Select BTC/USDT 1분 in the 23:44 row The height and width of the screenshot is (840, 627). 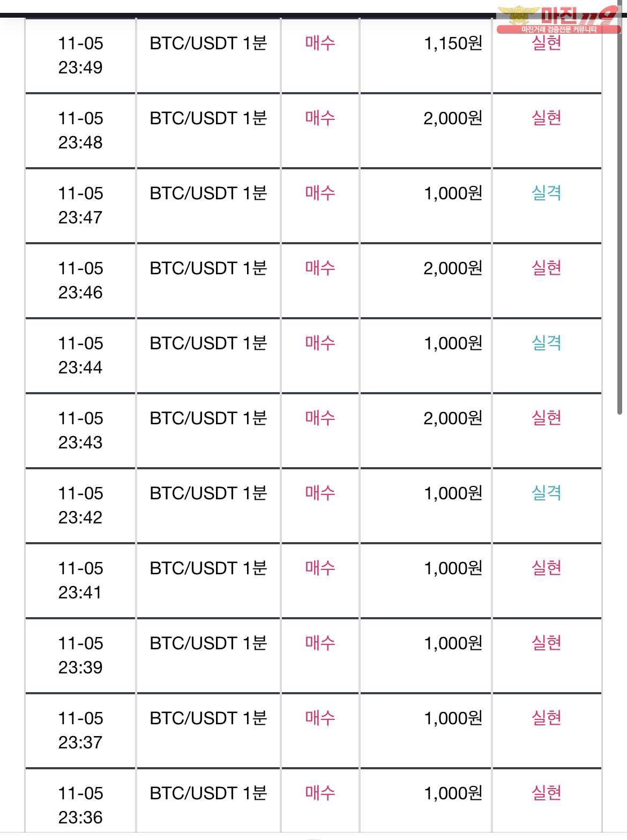coord(208,343)
